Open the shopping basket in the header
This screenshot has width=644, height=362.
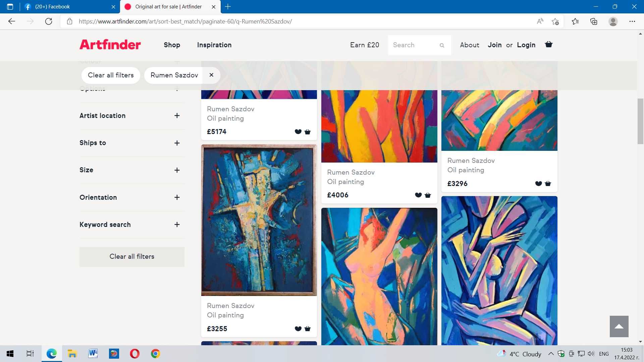[549, 44]
